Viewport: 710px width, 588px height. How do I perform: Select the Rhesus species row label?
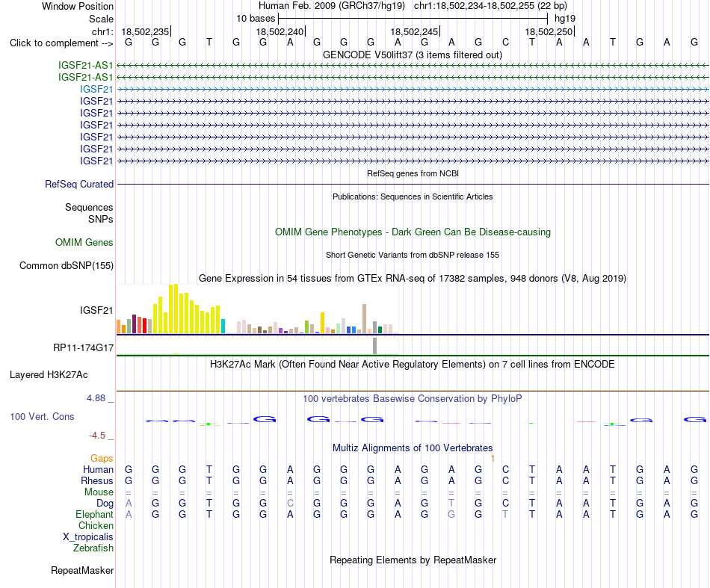[97, 480]
